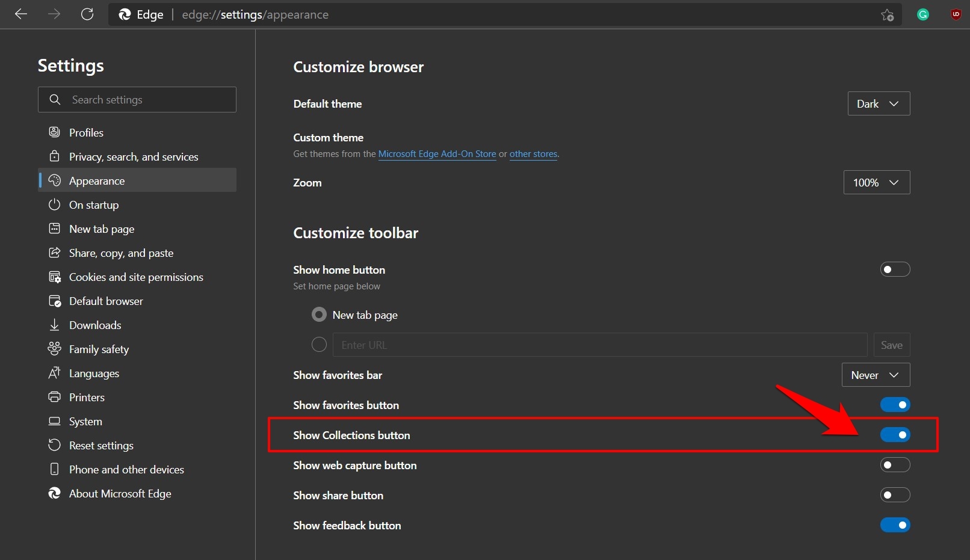This screenshot has height=560, width=970.
Task: Click the browser forward arrow
Action: point(54,14)
